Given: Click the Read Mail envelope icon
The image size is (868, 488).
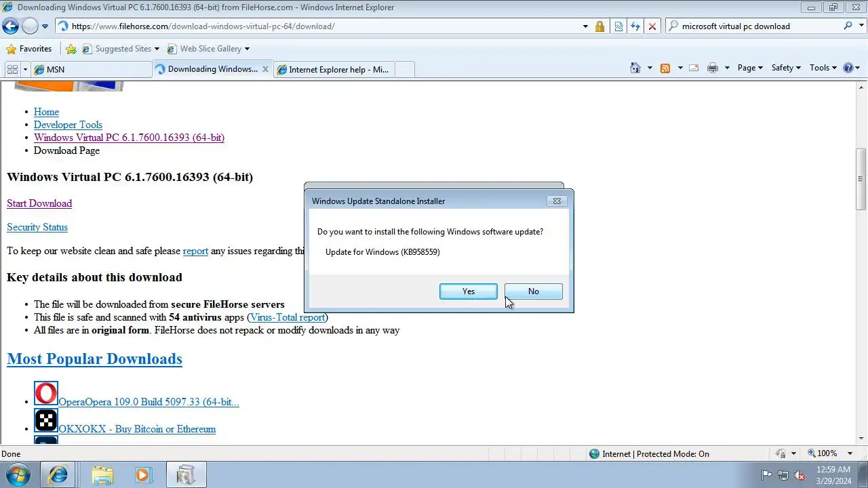Looking at the screenshot, I should pos(694,68).
